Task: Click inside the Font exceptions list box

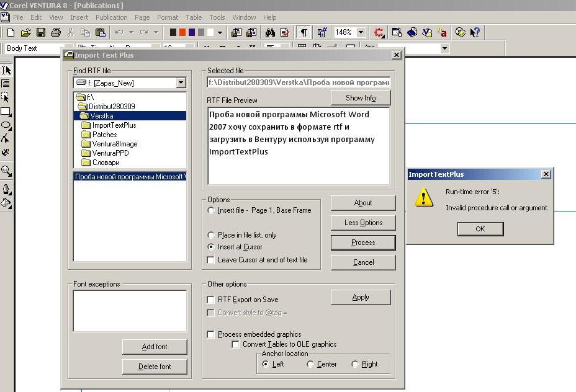Action: pyautogui.click(x=130, y=311)
